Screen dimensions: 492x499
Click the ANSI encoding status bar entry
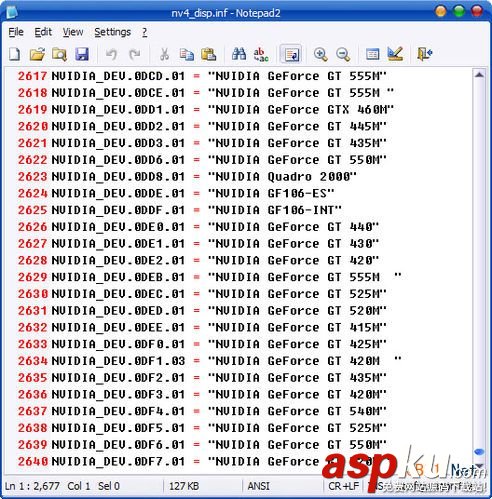259,486
